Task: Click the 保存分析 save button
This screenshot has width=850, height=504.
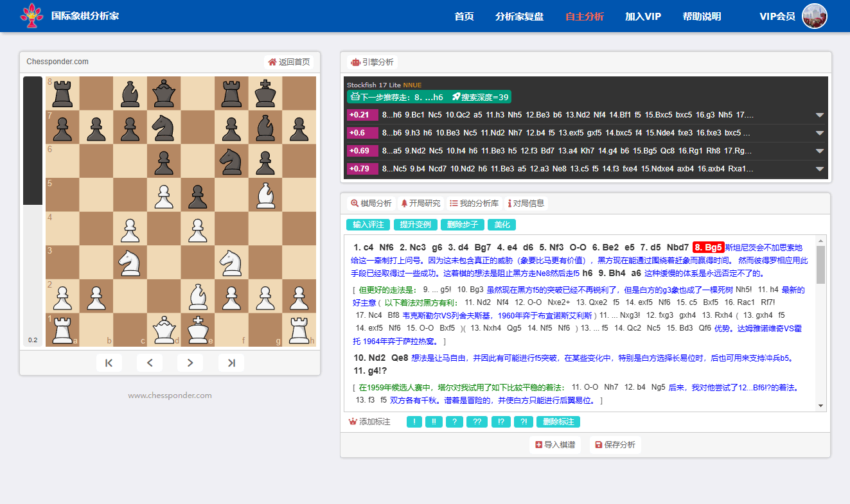Action: pos(615,445)
